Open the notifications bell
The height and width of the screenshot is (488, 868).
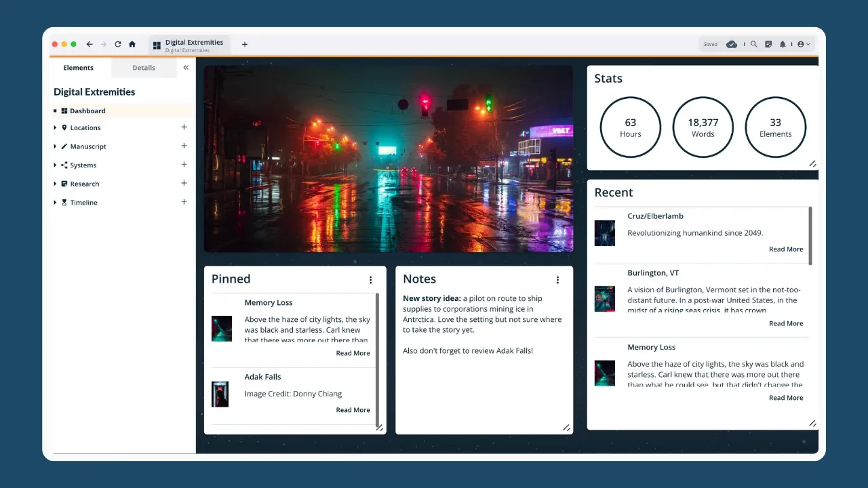[783, 43]
